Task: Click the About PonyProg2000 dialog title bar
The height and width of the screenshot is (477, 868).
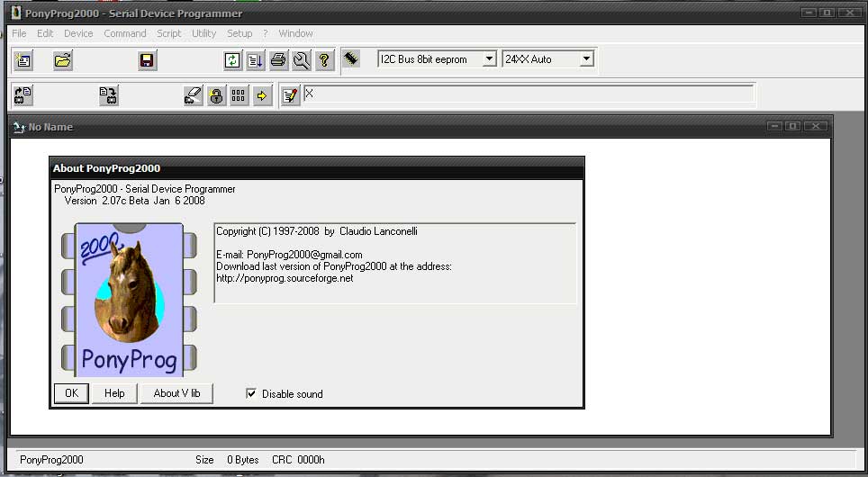Action: click(317, 168)
